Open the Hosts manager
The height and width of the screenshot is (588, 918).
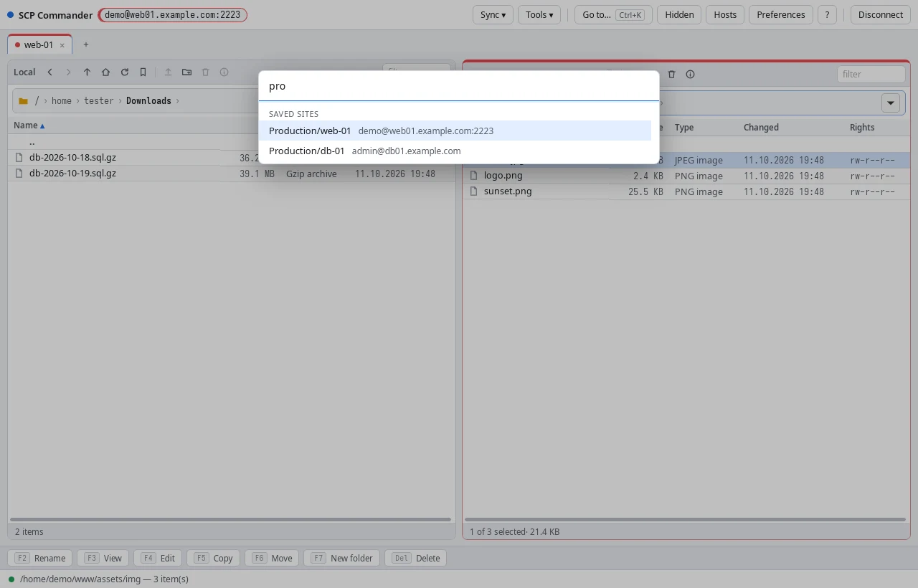point(725,14)
